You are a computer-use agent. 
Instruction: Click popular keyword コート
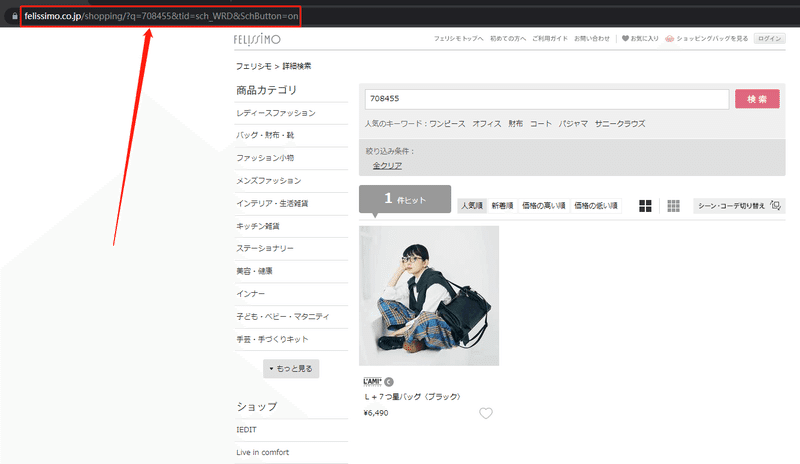[x=540, y=124]
